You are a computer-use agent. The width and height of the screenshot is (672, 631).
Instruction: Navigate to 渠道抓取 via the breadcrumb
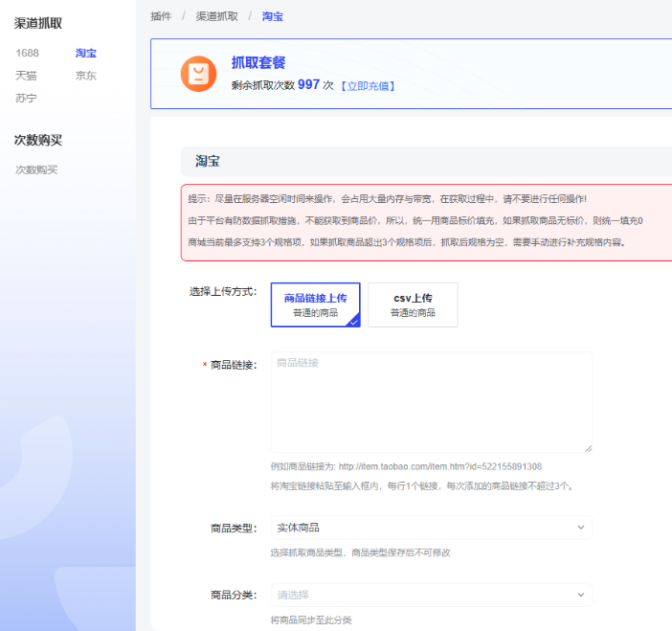pyautogui.click(x=216, y=16)
